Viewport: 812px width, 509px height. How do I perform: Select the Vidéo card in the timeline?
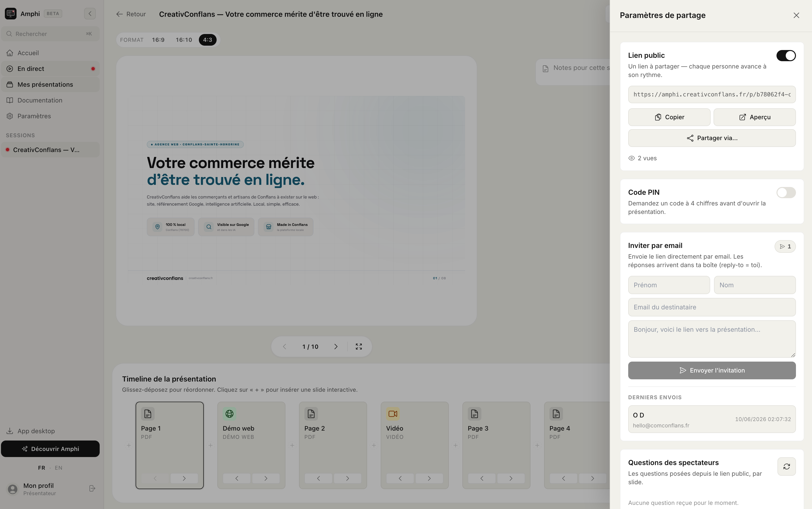(415, 445)
